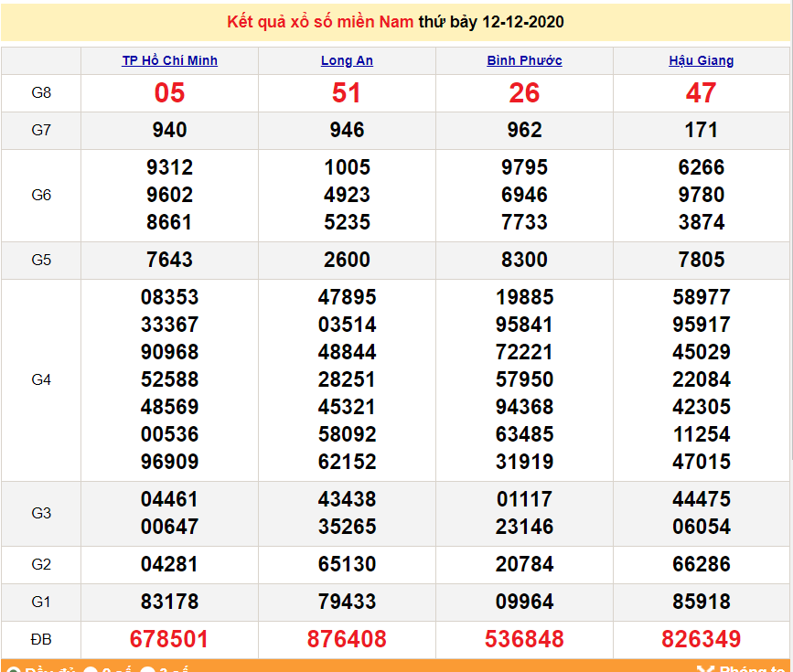Click the G2 number 66286

[x=701, y=564]
